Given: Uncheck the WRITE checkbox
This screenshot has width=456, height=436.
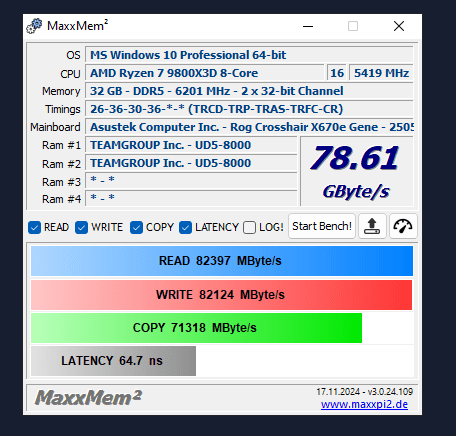Looking at the screenshot, I should 81,227.
